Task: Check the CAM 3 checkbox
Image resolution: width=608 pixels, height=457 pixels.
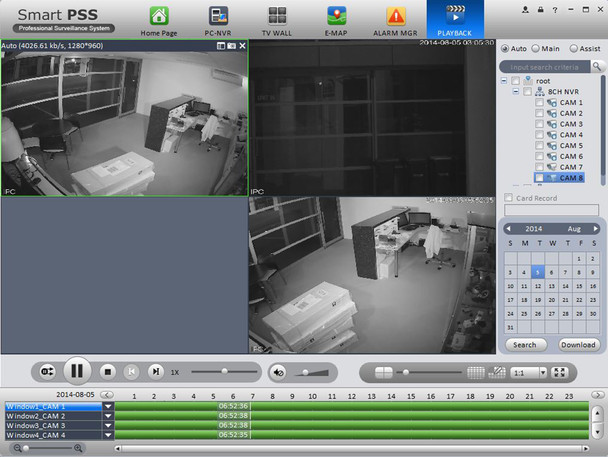Action: click(539, 124)
